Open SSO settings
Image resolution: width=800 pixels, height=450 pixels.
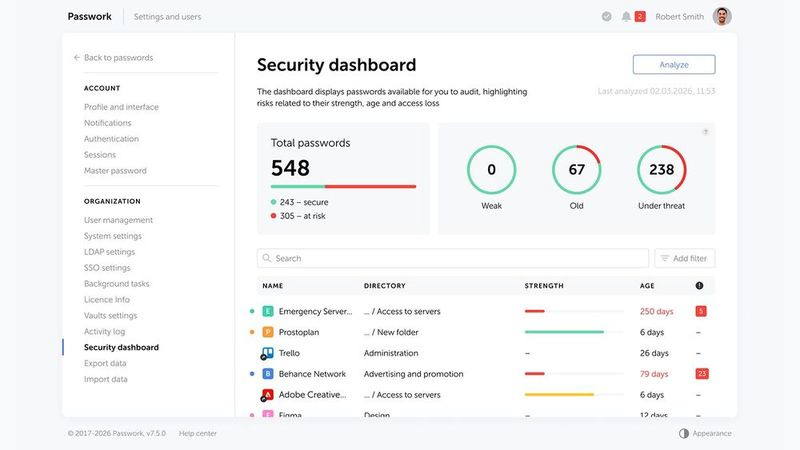coord(107,268)
